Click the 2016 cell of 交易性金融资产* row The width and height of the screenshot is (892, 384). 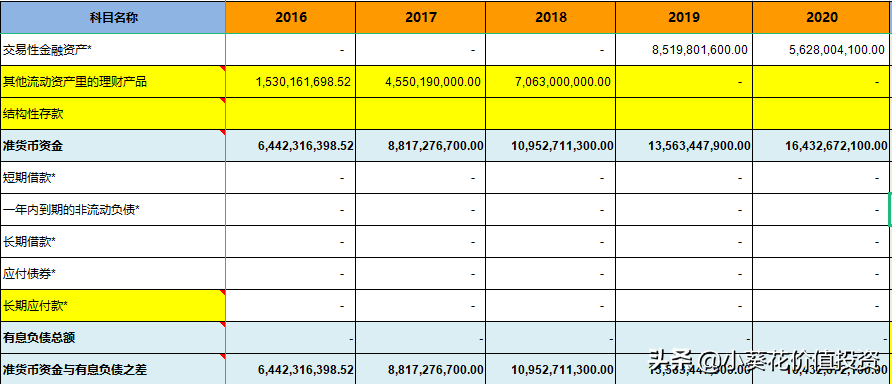tap(291, 50)
